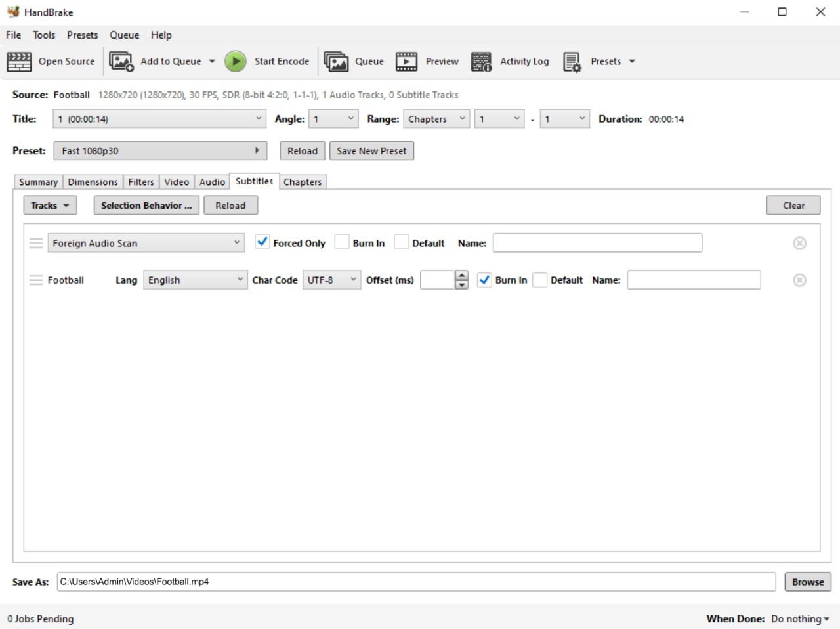This screenshot has width=840, height=629.
Task: Clear all subtitle tracks
Action: tap(793, 205)
